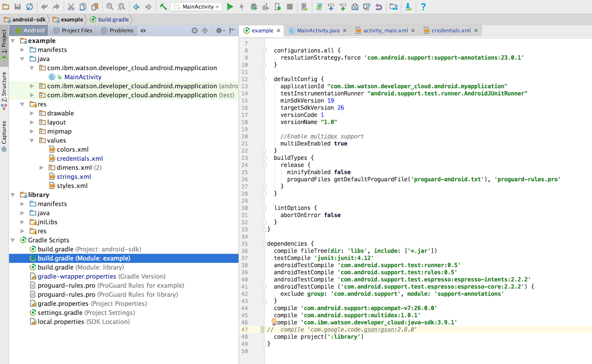Image resolution: width=592 pixels, height=364 pixels.
Task: Open Project Structure dialog
Action: 393,7
